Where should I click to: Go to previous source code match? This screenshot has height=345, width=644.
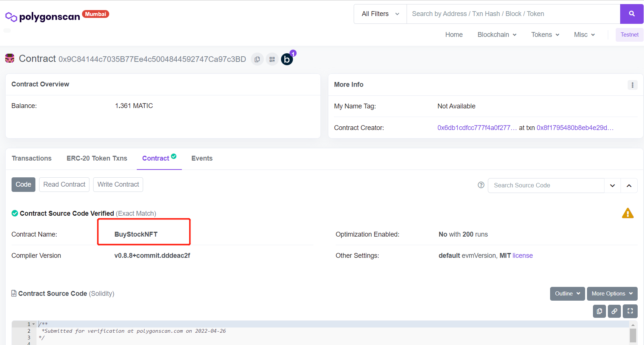pyautogui.click(x=629, y=186)
